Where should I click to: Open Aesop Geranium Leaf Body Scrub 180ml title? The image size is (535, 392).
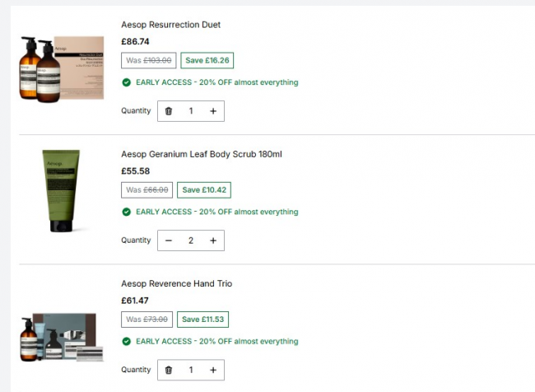(202, 154)
